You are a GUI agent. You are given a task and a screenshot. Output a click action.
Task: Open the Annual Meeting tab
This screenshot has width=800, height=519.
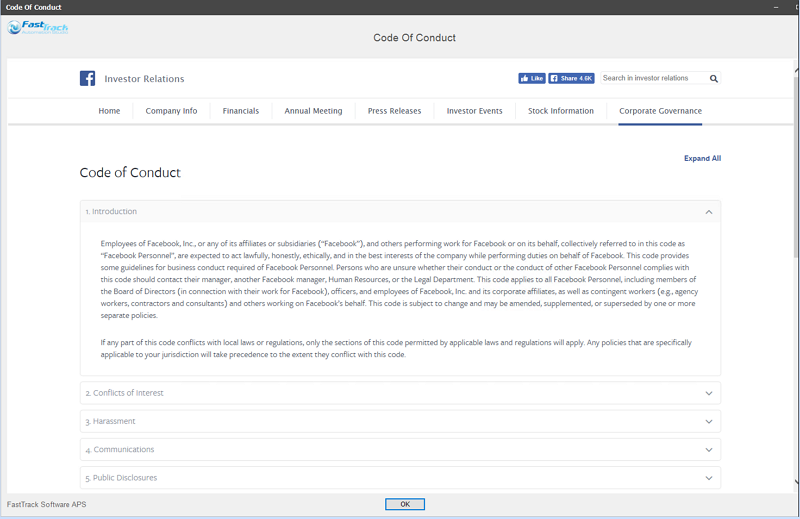tap(313, 111)
